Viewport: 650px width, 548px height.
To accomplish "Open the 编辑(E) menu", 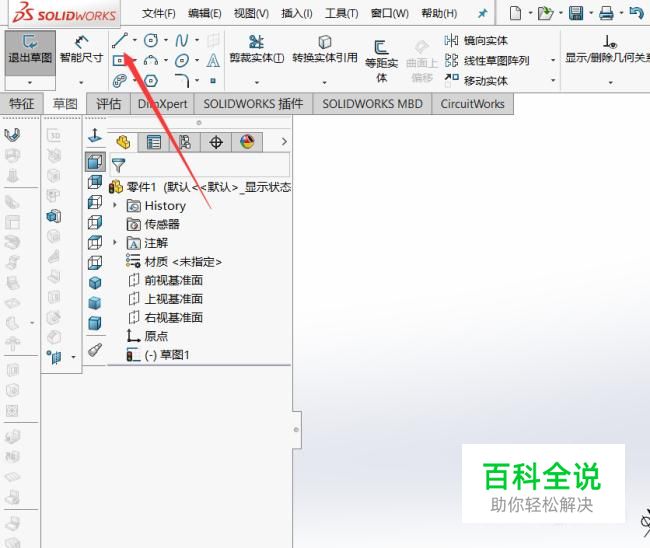I will pyautogui.click(x=205, y=14).
